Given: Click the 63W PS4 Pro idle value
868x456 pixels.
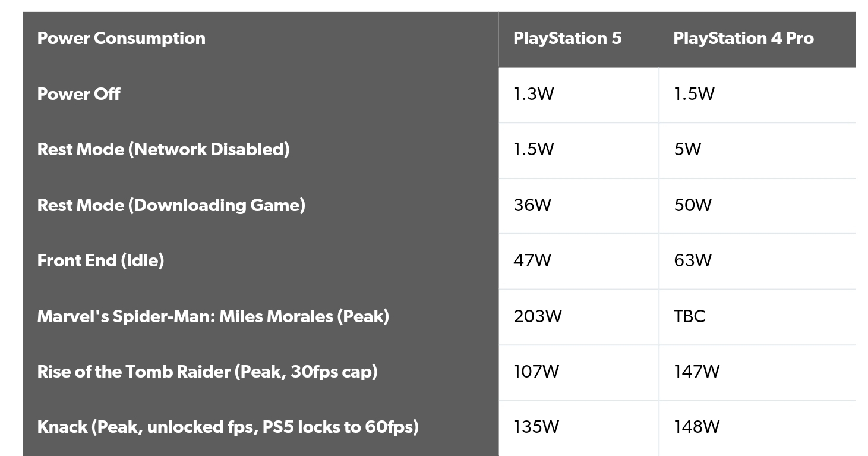Looking at the screenshot, I should coord(693,260).
